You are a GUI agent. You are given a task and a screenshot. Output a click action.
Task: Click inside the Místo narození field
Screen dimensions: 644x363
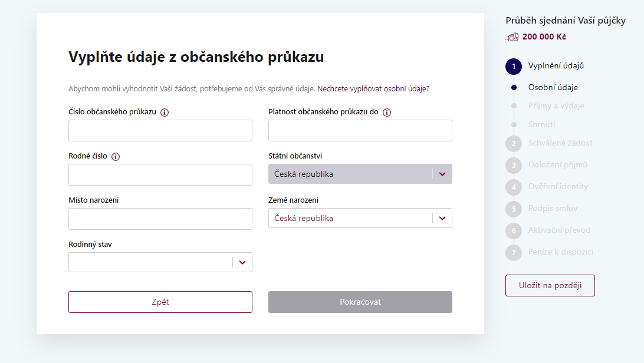pyautogui.click(x=160, y=219)
